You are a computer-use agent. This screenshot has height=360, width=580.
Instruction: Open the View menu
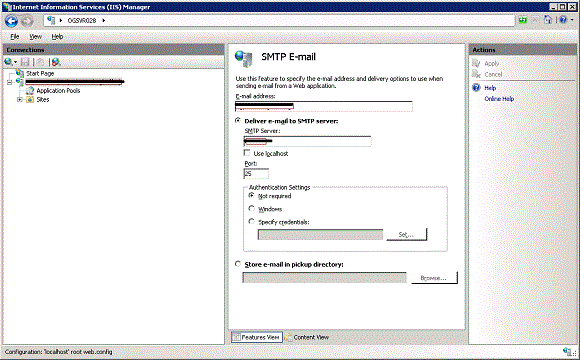(36, 37)
